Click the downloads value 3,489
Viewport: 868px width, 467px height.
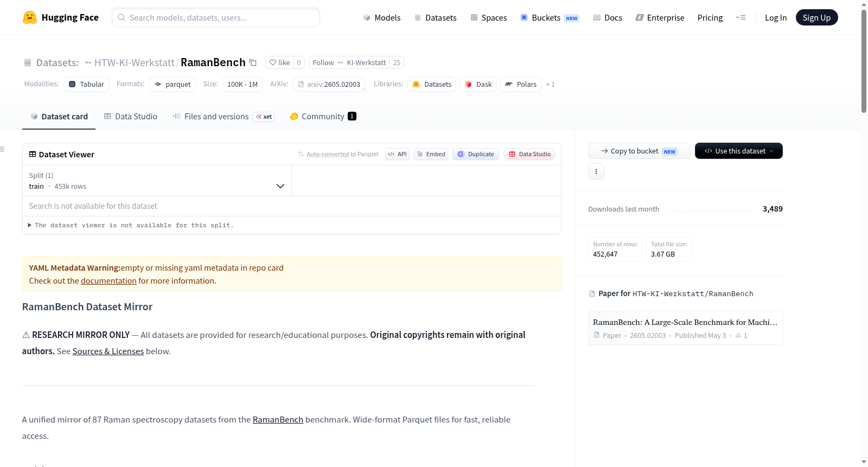point(773,209)
